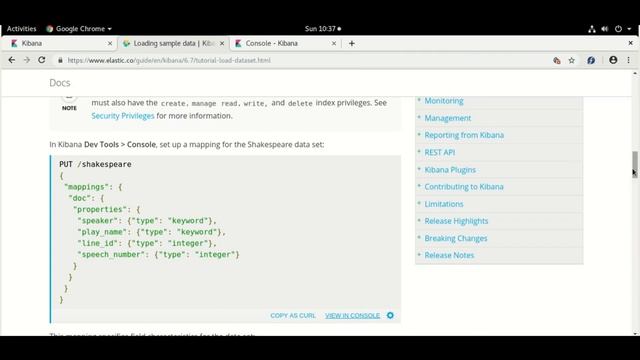Click the browser forward arrow
The image size is (640, 360).
pos(27,60)
